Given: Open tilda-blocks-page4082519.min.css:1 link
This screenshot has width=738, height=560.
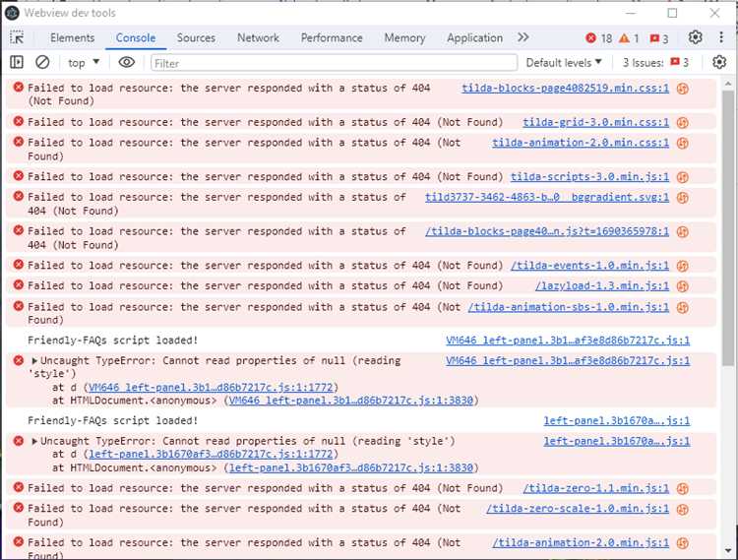Looking at the screenshot, I should tap(565, 88).
